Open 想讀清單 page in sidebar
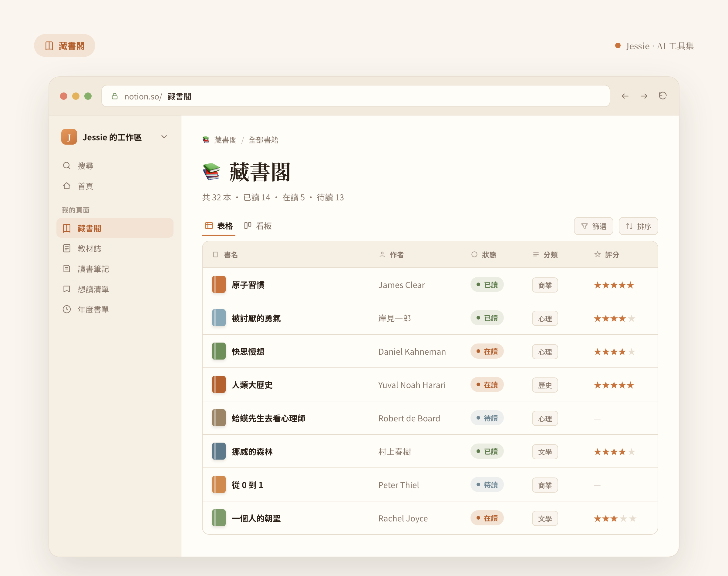This screenshot has height=576, width=728. (115, 289)
